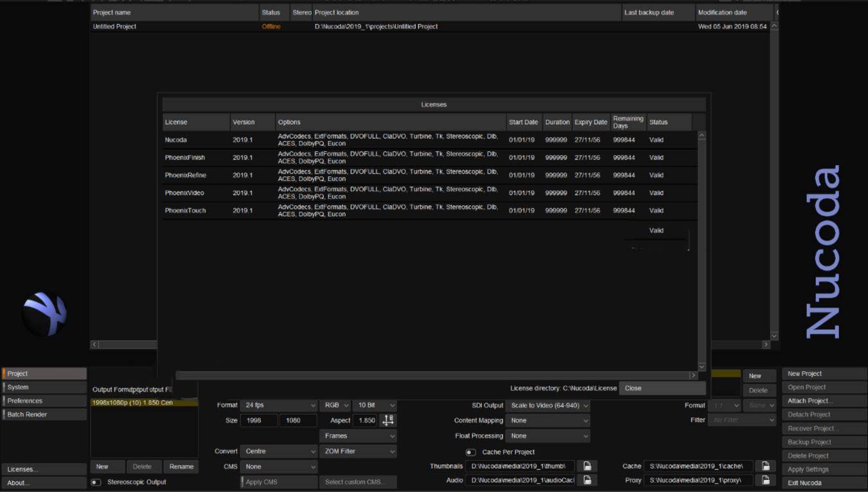Viewport: 868px width, 492px height.
Task: Open the No Filter dropdown
Action: pos(742,420)
